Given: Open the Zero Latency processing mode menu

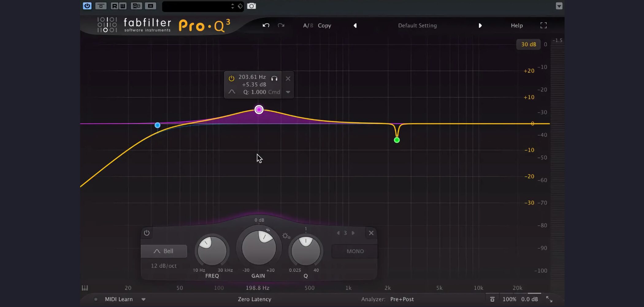Looking at the screenshot, I should pos(255,299).
